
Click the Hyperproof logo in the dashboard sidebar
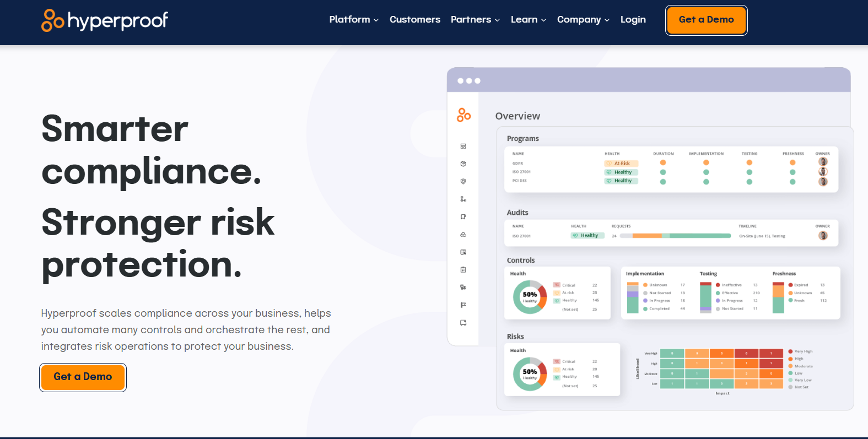coord(463,115)
